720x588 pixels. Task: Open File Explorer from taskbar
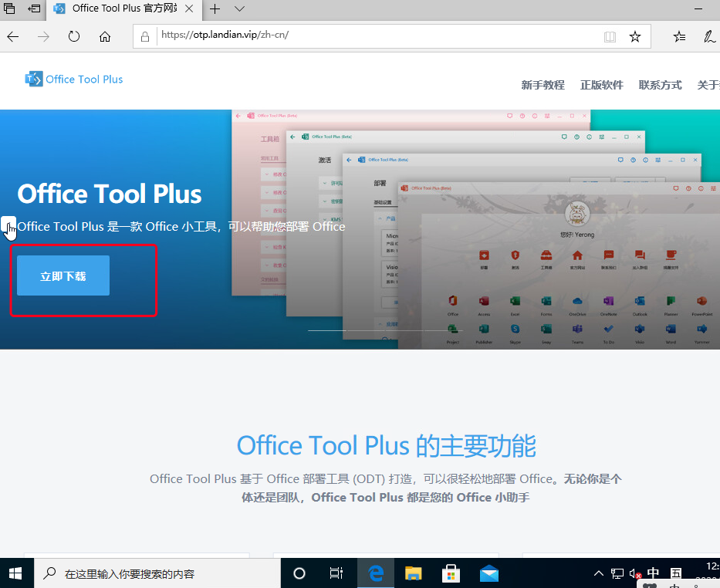[x=414, y=573]
